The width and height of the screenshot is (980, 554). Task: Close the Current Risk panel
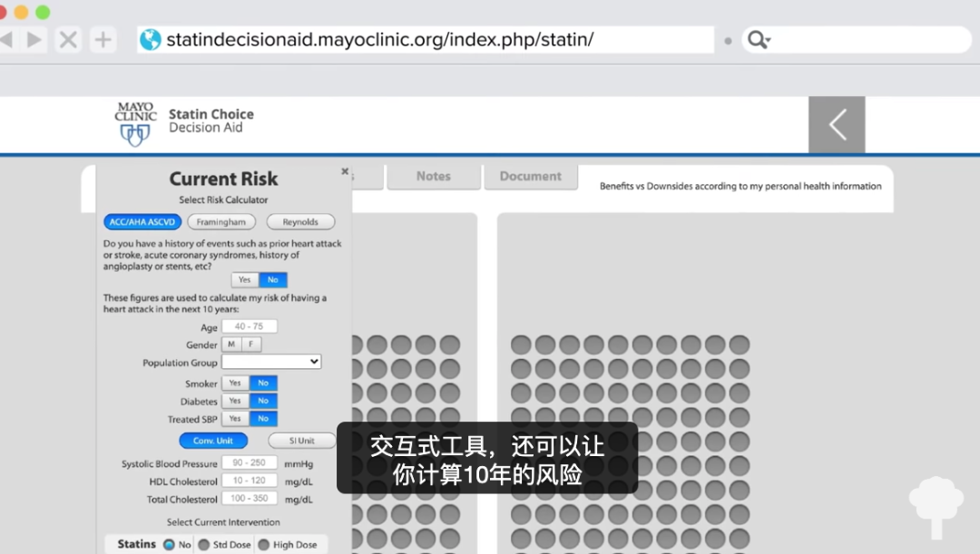coord(345,171)
